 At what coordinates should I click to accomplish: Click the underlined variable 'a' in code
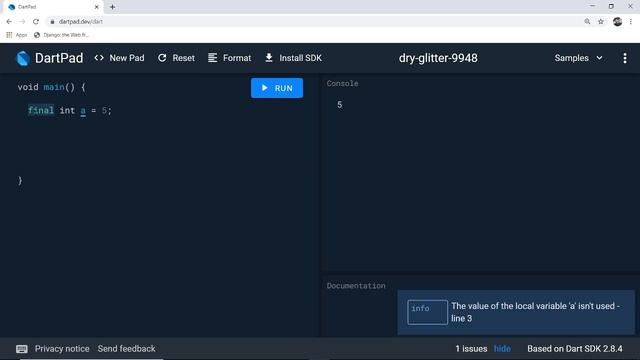[x=83, y=110]
